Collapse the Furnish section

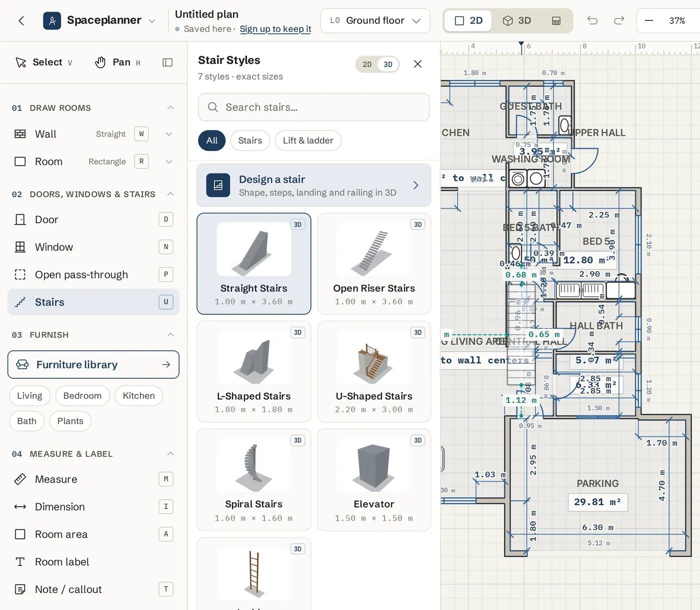click(170, 335)
